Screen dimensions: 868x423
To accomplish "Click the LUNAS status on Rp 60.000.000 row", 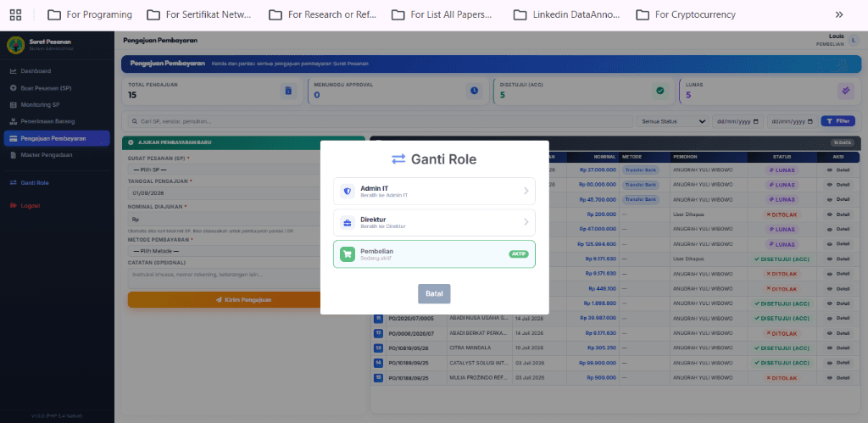I will coord(782,184).
